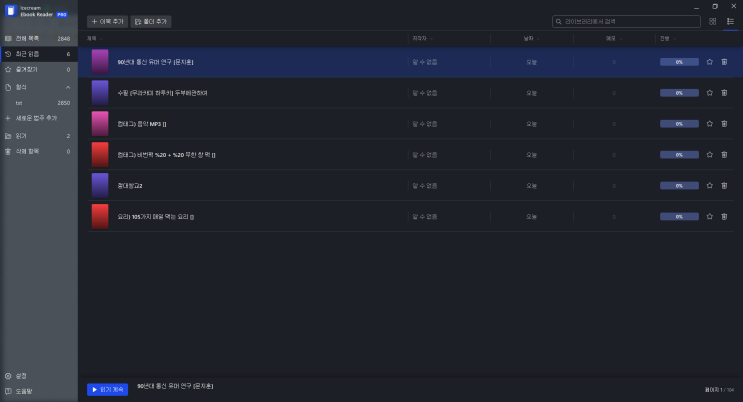
Task: Sort by the 진행 progress column
Action: pos(665,38)
